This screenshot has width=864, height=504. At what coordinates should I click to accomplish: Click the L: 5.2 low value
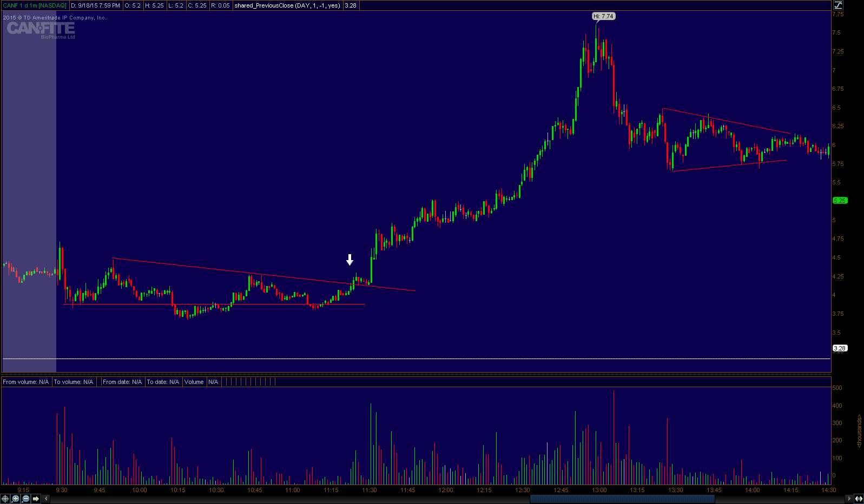click(176, 5)
